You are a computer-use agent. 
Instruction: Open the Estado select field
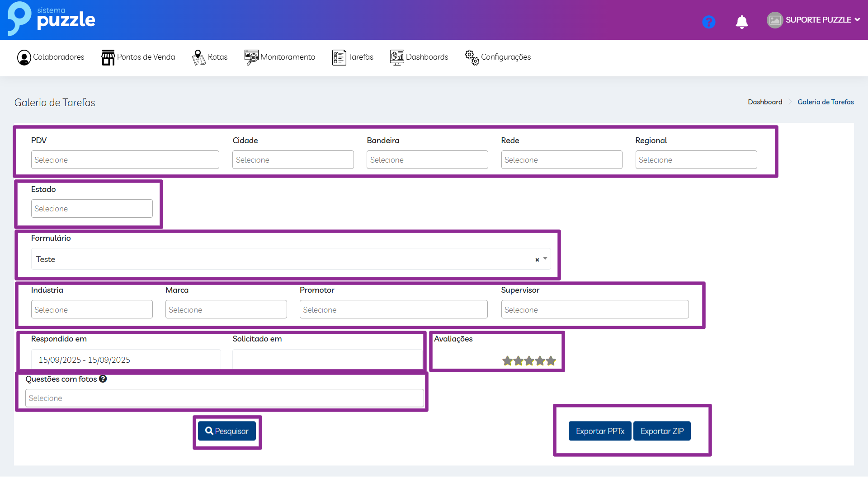tap(92, 209)
